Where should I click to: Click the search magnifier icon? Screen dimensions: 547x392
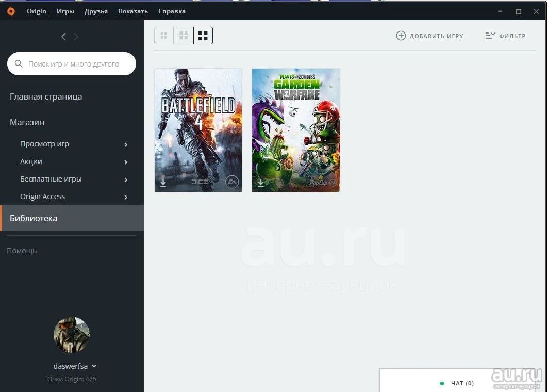click(x=19, y=63)
